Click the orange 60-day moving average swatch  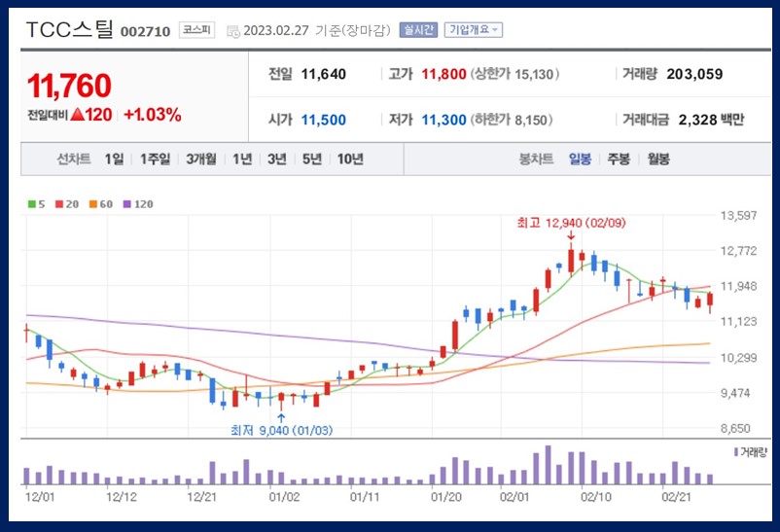click(x=93, y=204)
